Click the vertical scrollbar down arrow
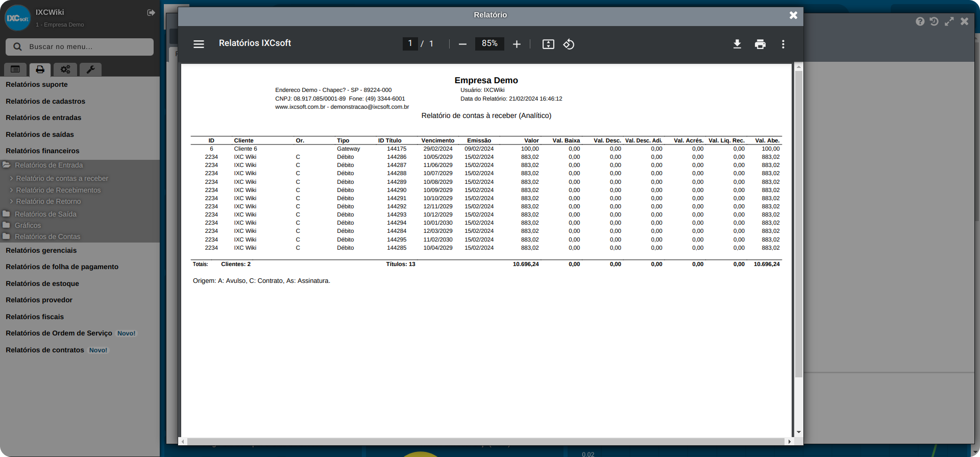The image size is (980, 457). [x=799, y=432]
